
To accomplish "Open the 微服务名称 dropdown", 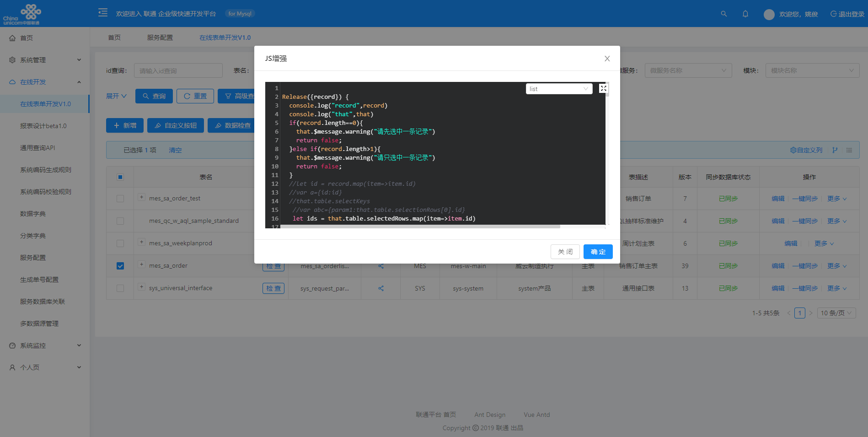I will point(688,70).
